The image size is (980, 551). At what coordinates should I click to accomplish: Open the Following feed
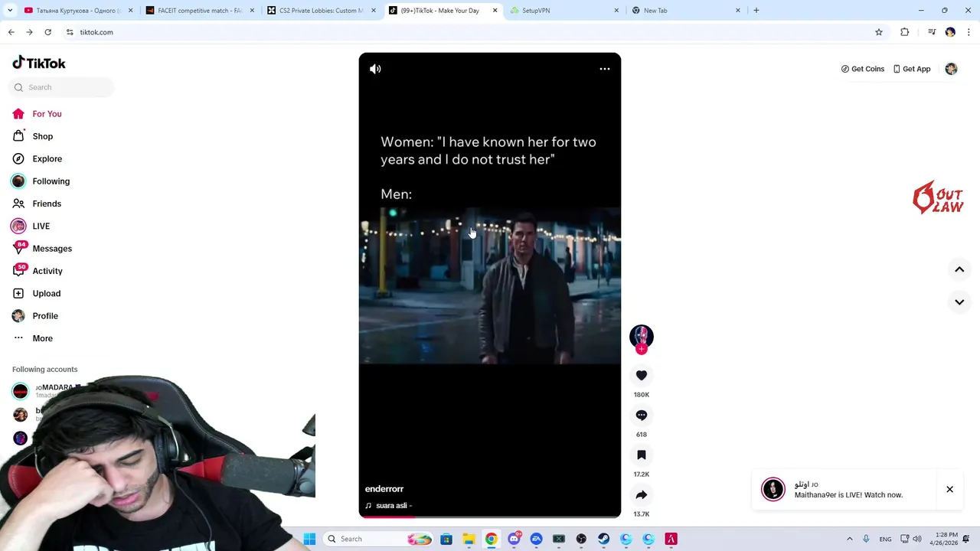click(x=51, y=181)
